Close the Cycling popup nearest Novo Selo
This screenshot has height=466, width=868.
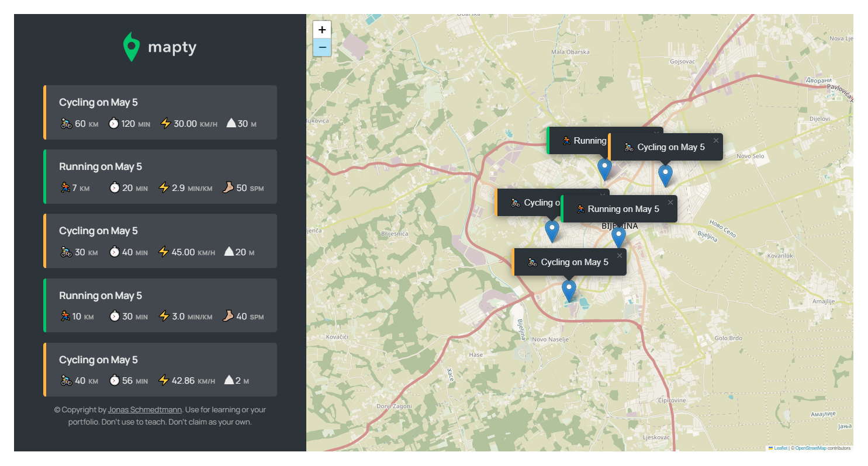716,140
